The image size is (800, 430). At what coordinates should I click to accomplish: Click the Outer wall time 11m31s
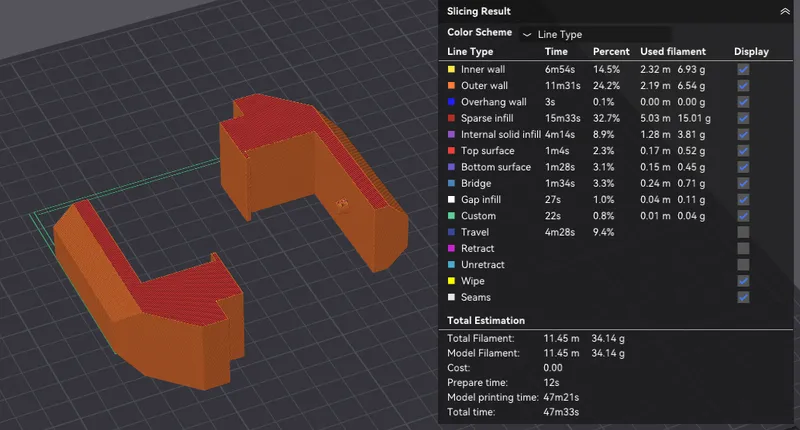click(562, 86)
